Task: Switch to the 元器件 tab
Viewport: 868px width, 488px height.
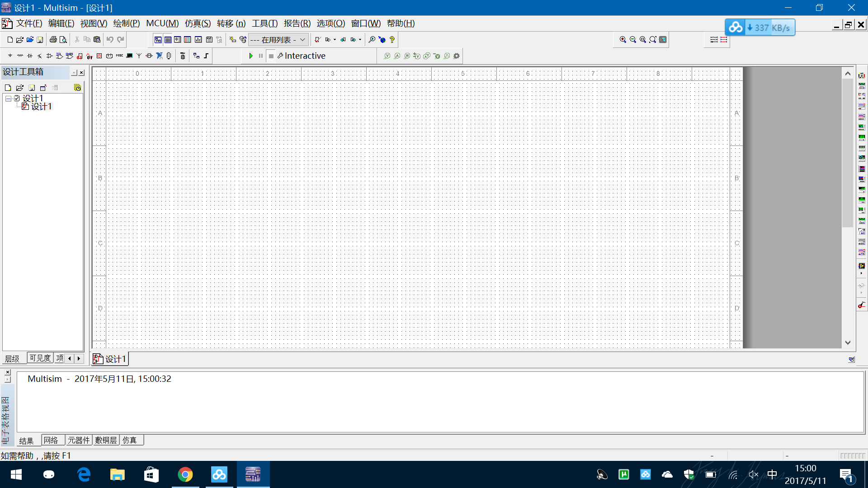Action: tap(79, 440)
